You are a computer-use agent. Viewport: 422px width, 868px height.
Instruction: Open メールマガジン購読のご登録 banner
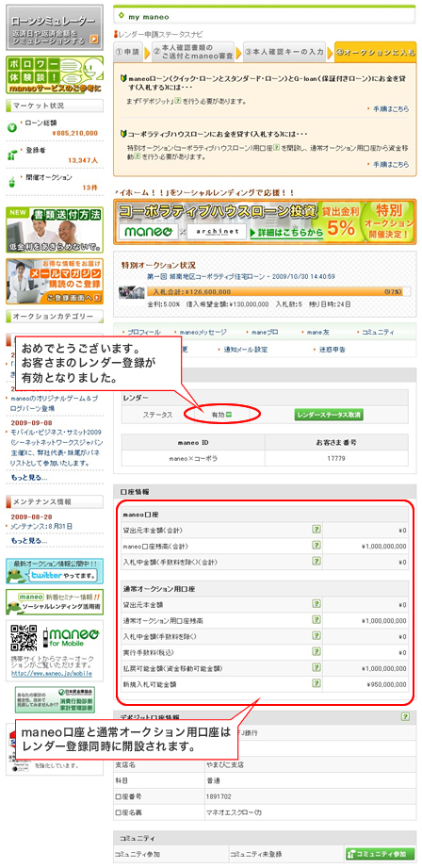tap(55, 281)
